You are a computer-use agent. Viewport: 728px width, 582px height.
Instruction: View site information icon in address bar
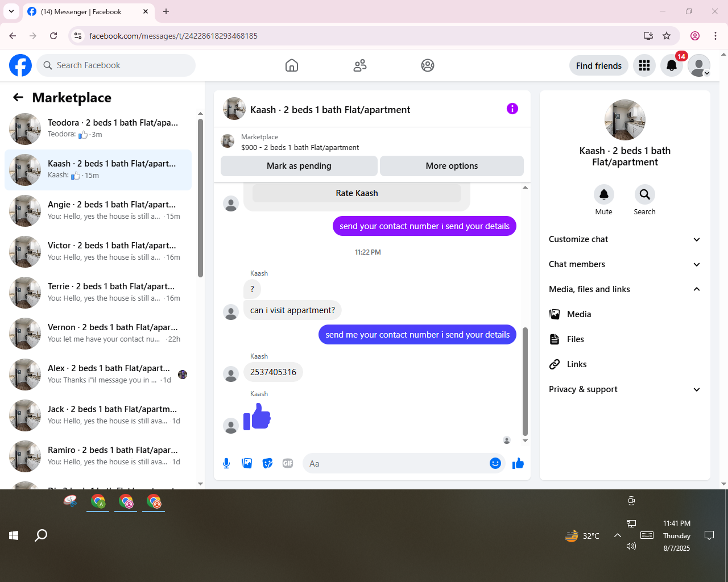(78, 36)
